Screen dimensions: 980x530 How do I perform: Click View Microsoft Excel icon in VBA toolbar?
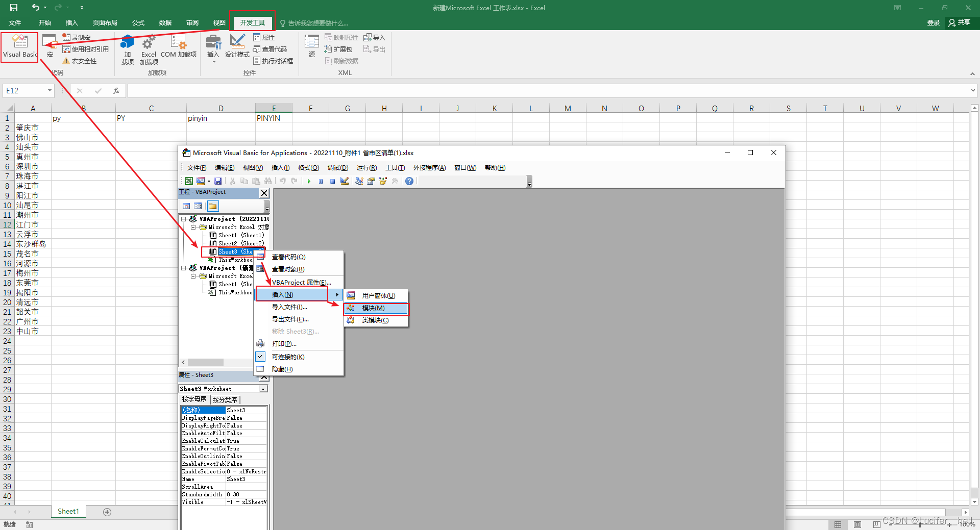(188, 181)
